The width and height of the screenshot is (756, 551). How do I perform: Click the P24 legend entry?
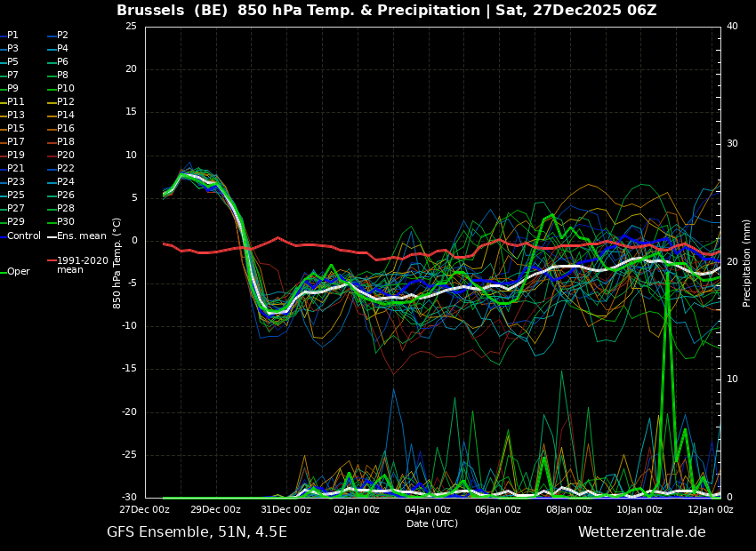point(60,181)
